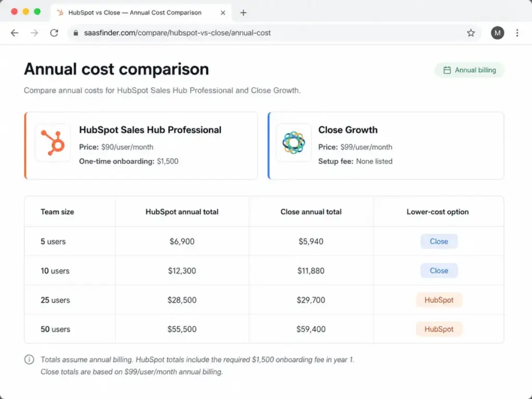Image resolution: width=532 pixels, height=399 pixels.
Task: Select the 10 users row label
Action: (x=55, y=271)
